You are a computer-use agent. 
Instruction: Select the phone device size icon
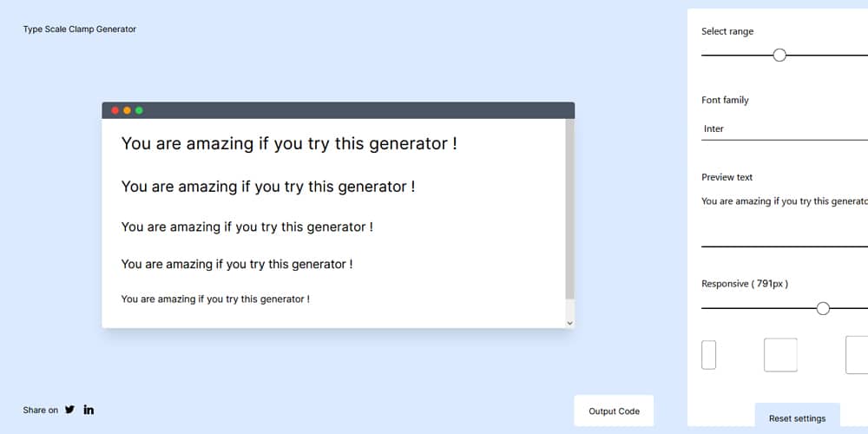[x=708, y=355]
